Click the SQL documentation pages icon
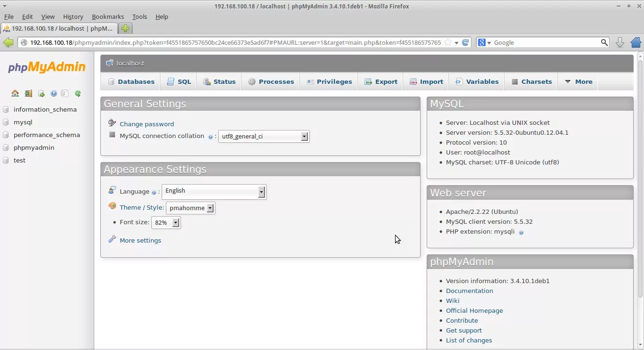The height and width of the screenshot is (350, 644). pyautogui.click(x=65, y=94)
